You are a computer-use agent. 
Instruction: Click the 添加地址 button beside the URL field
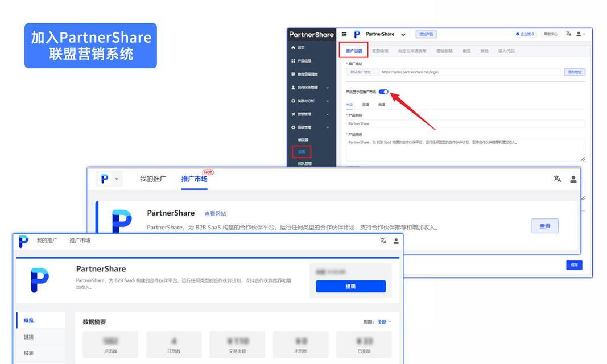[x=575, y=72]
